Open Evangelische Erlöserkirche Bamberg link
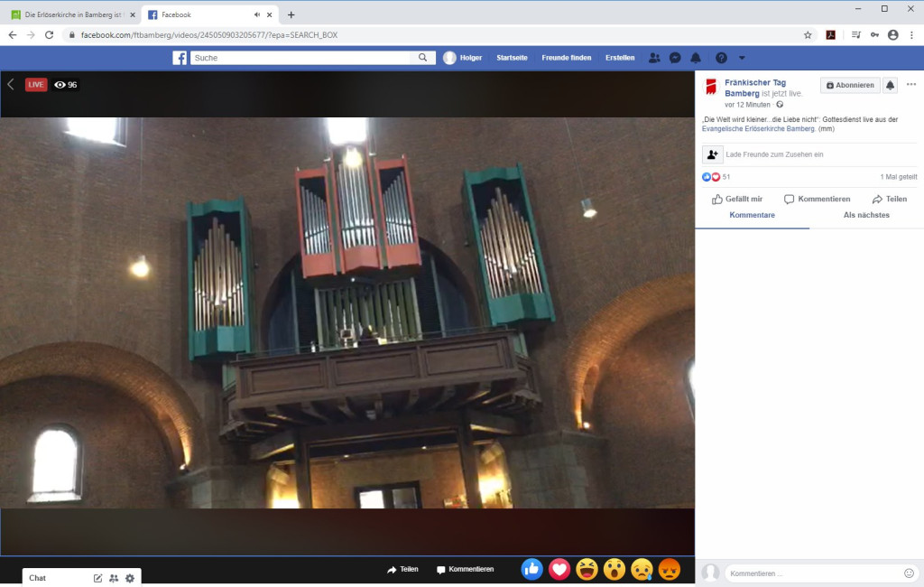This screenshot has width=924, height=587. point(758,128)
